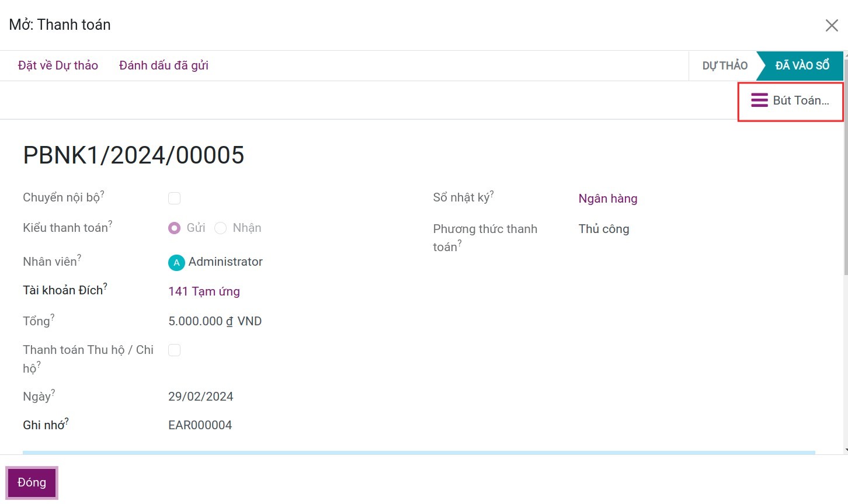Click the payment number PBNK1/2024/00005
848x504 pixels.
134,155
